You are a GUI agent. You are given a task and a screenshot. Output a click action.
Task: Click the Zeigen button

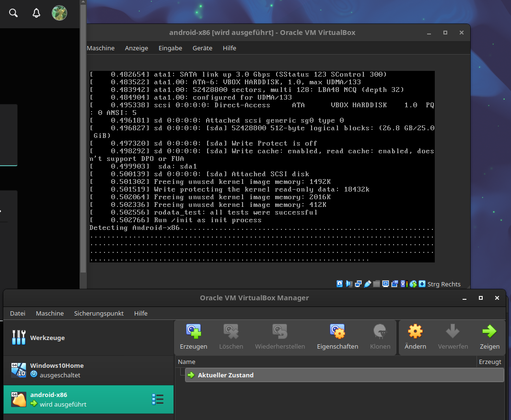pyautogui.click(x=489, y=336)
